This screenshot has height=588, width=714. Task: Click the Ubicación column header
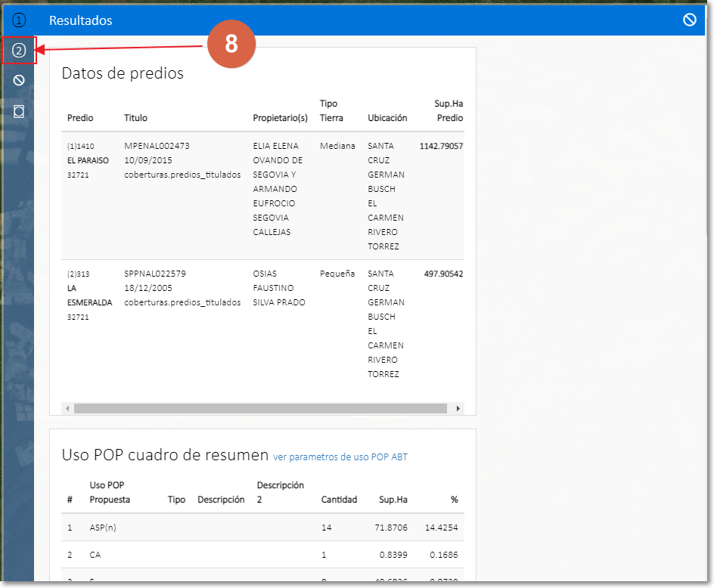click(x=387, y=118)
